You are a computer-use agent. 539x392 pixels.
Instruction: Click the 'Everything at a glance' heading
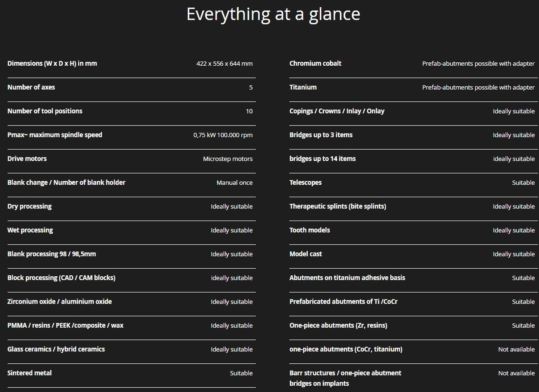point(273,14)
